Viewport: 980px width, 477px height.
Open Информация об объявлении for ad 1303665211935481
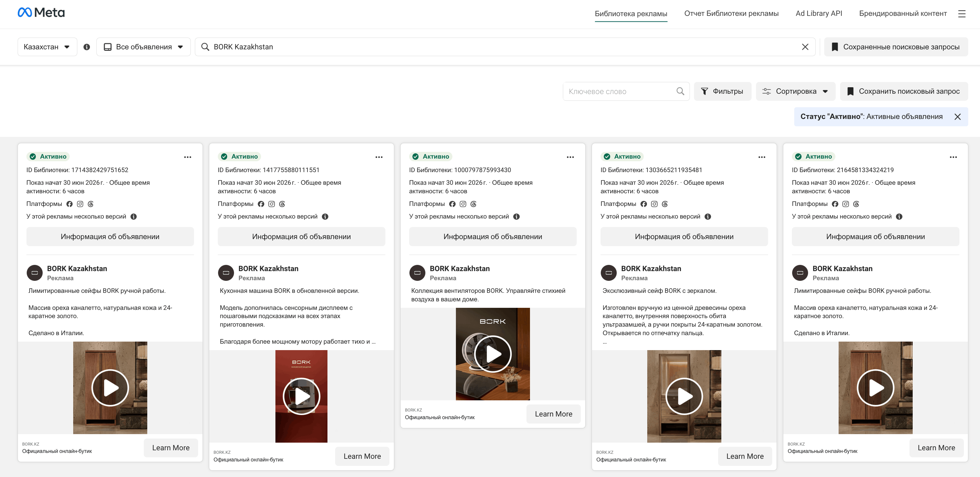(x=684, y=236)
